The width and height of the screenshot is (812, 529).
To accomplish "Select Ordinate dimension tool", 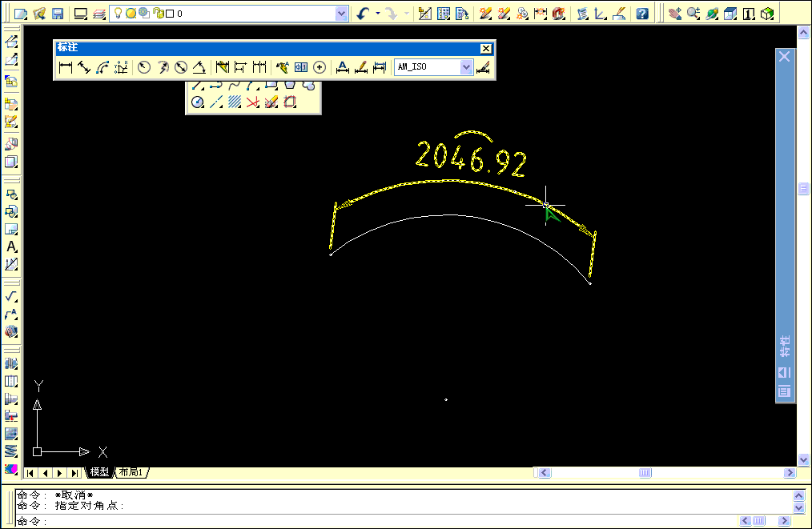I will click(x=121, y=67).
